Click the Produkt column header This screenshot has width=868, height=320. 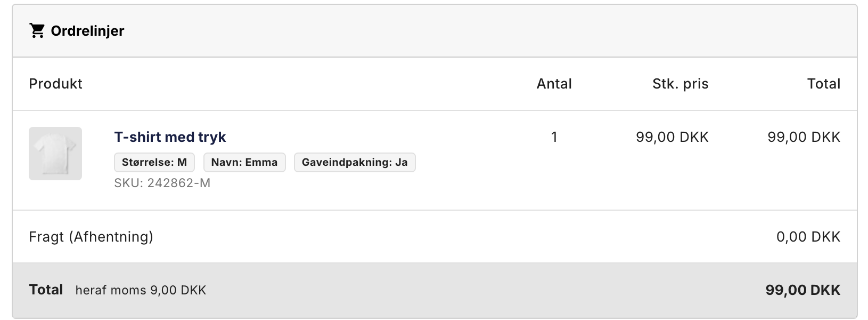[x=55, y=84]
